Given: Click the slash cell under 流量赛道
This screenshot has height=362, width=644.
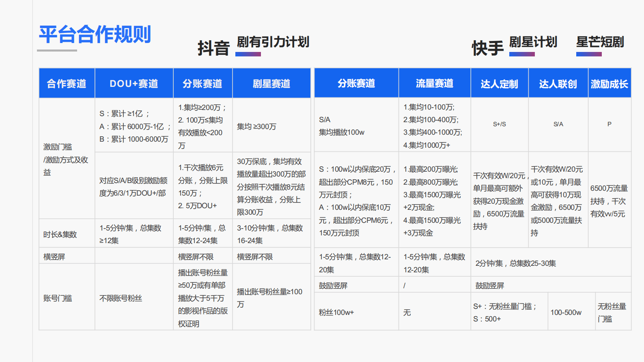Looking at the screenshot, I should pyautogui.click(x=435, y=285).
